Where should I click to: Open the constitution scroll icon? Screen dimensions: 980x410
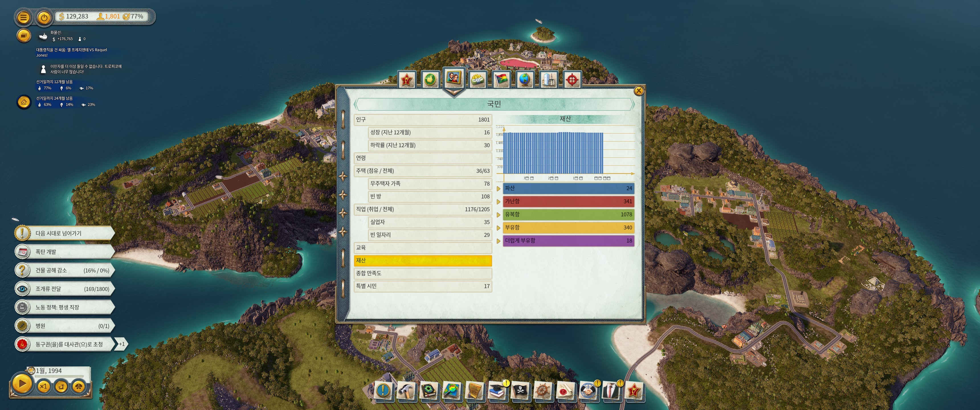coord(474,391)
